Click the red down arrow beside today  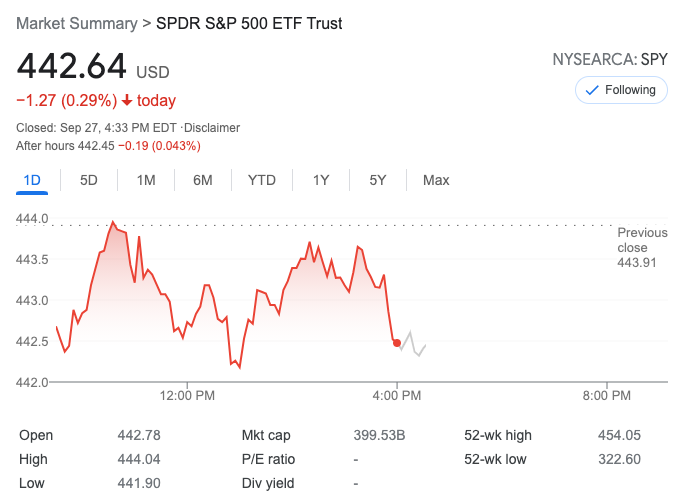pyautogui.click(x=127, y=100)
